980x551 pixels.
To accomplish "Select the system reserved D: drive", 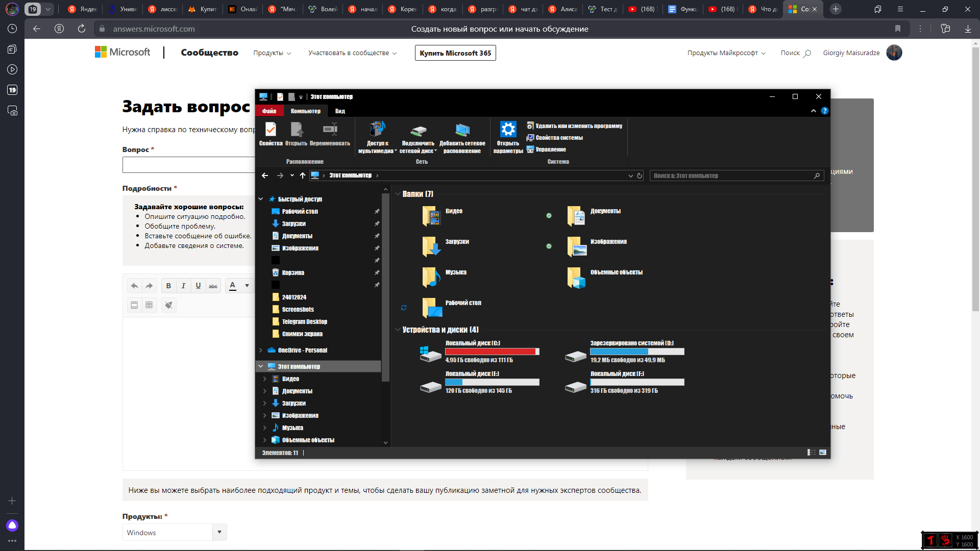I will (x=624, y=352).
